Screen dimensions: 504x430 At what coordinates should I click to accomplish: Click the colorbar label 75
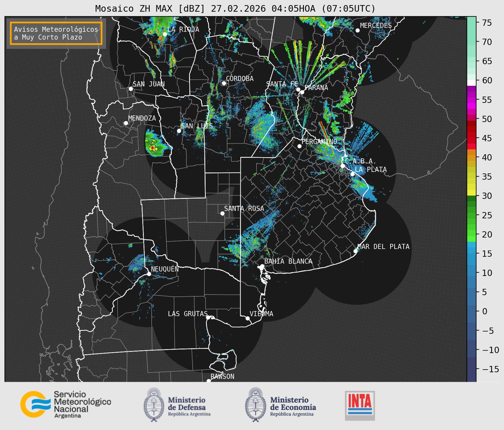point(486,23)
